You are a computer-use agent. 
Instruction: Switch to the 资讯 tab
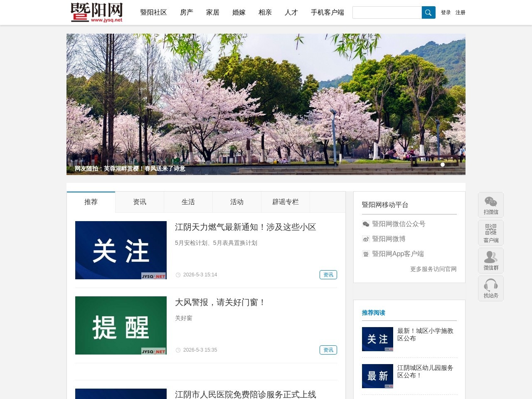140,202
